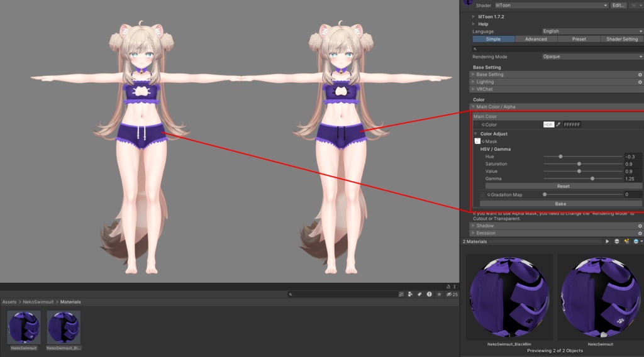Collapse the Main Color / Alpha foldout
Screen dimensions: 644x357
click(x=473, y=107)
